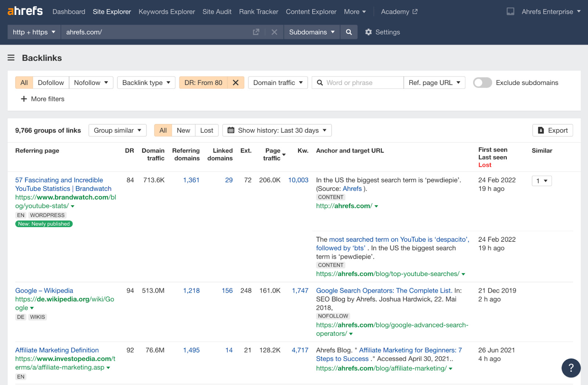Open the Group similar dropdown
588x385 pixels.
pyautogui.click(x=117, y=130)
